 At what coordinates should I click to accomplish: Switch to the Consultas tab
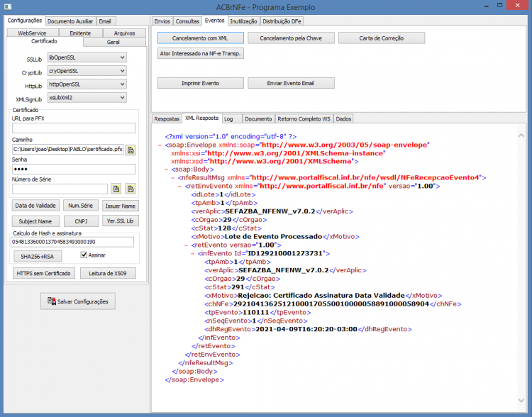[187, 21]
